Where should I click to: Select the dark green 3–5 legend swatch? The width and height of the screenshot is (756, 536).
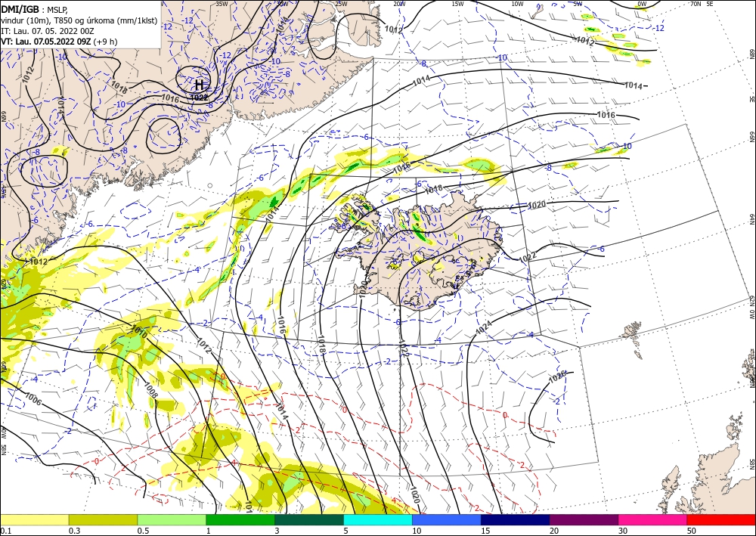pyautogui.click(x=309, y=519)
